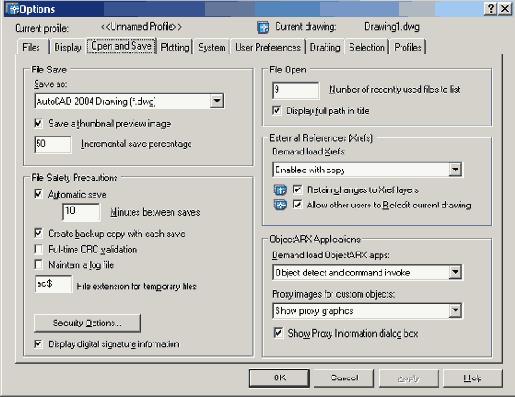Open Security Options dialog
Viewport: 515px width, 397px height.
87,323
